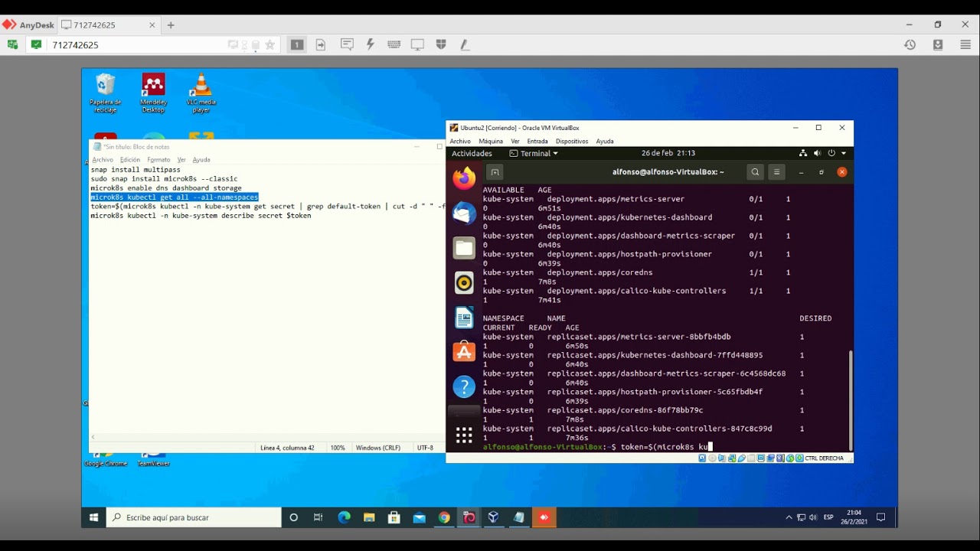Click Ubuntu volume icon in top bar
This screenshot has height=551, width=980.
[817, 153]
